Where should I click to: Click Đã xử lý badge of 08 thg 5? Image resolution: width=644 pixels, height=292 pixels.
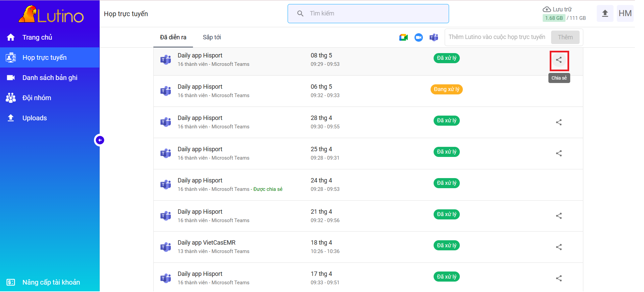(x=447, y=58)
